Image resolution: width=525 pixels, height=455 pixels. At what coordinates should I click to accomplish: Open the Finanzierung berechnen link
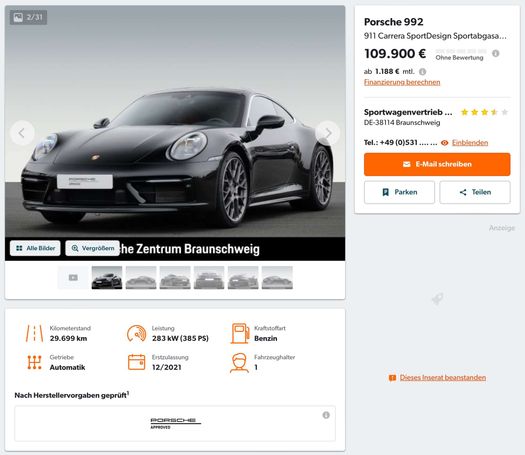click(x=402, y=82)
